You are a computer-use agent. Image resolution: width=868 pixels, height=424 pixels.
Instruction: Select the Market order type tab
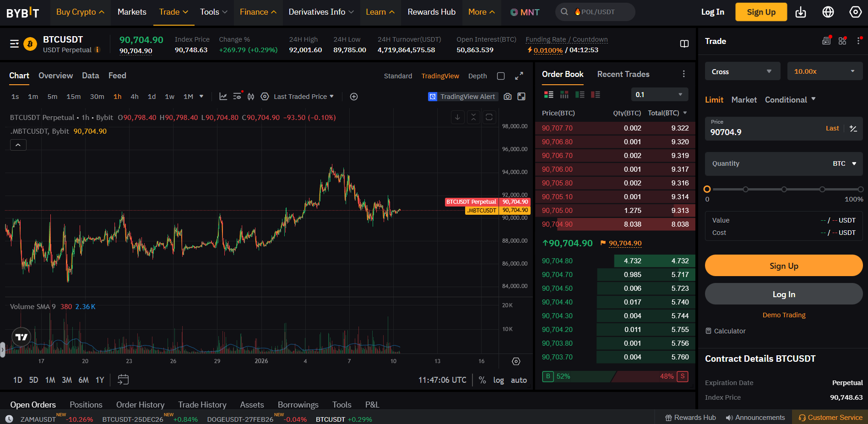pyautogui.click(x=744, y=100)
